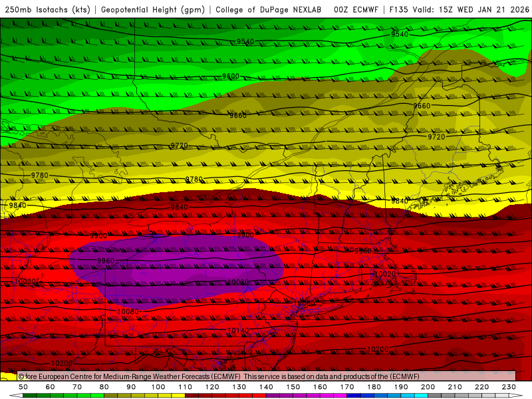This screenshot has height=399, width=532.
Task: Select the bright yellow swatch just before 110
Action: (x=178, y=396)
